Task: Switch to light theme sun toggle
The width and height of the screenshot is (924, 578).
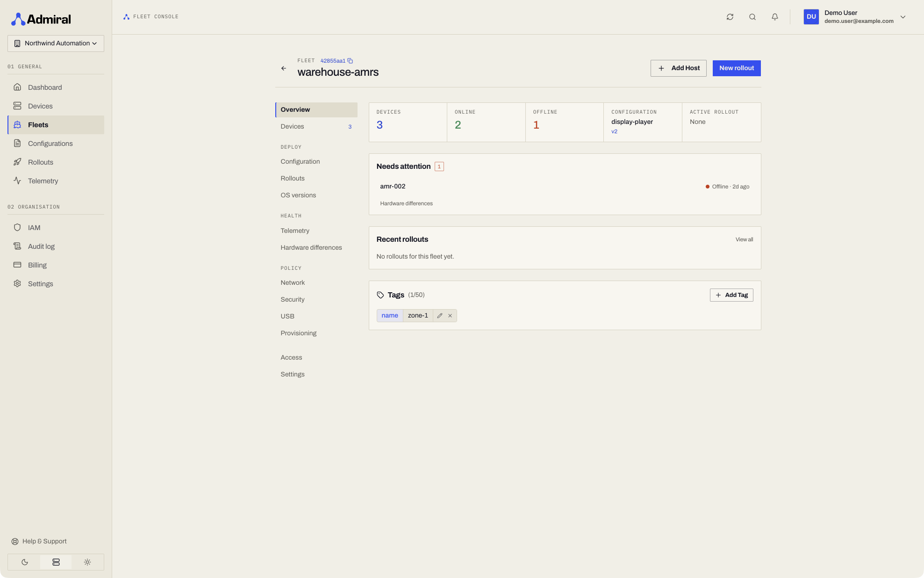Action: pos(87,562)
